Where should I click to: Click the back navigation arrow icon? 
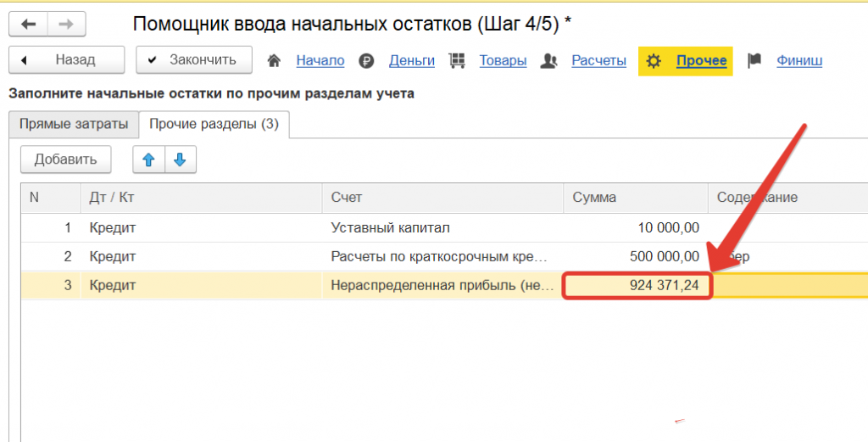point(28,24)
